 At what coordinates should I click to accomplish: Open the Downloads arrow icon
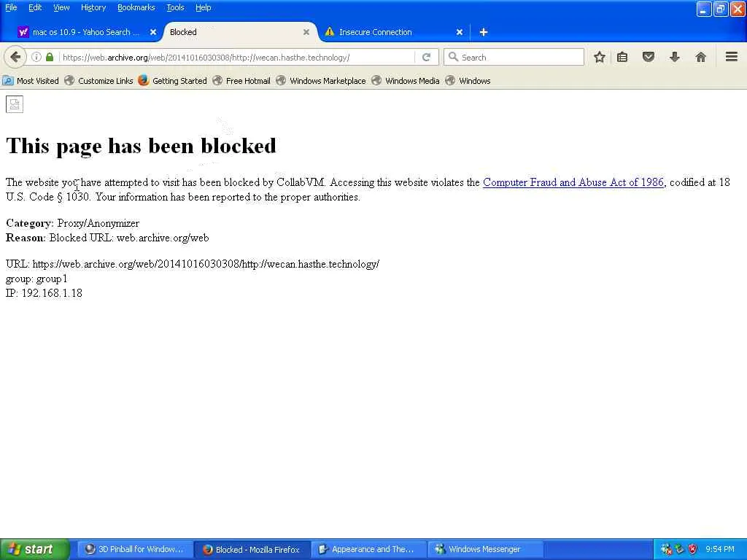pyautogui.click(x=674, y=57)
